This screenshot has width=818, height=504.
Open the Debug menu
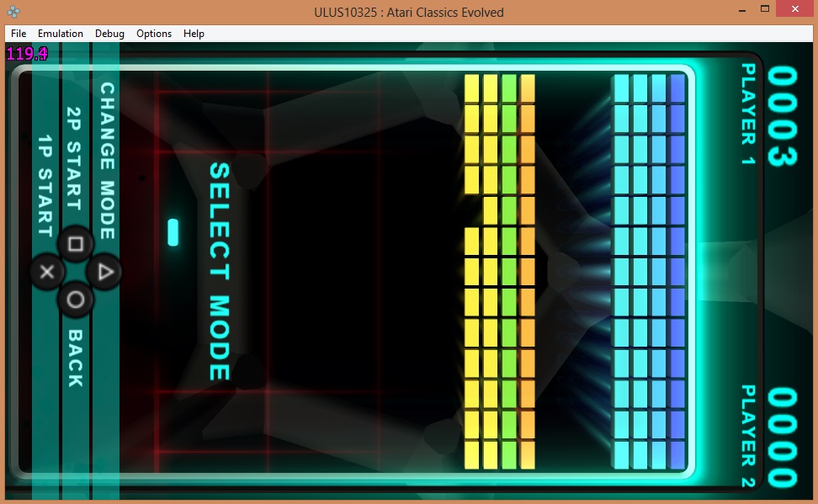pos(109,34)
